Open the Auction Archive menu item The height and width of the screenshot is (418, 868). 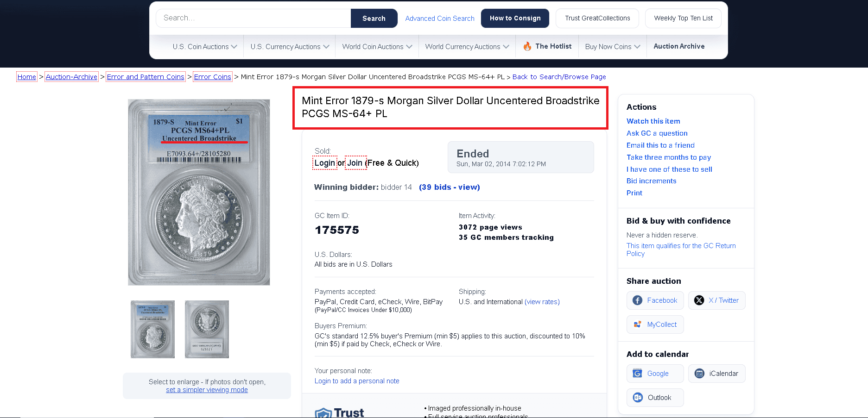[679, 46]
